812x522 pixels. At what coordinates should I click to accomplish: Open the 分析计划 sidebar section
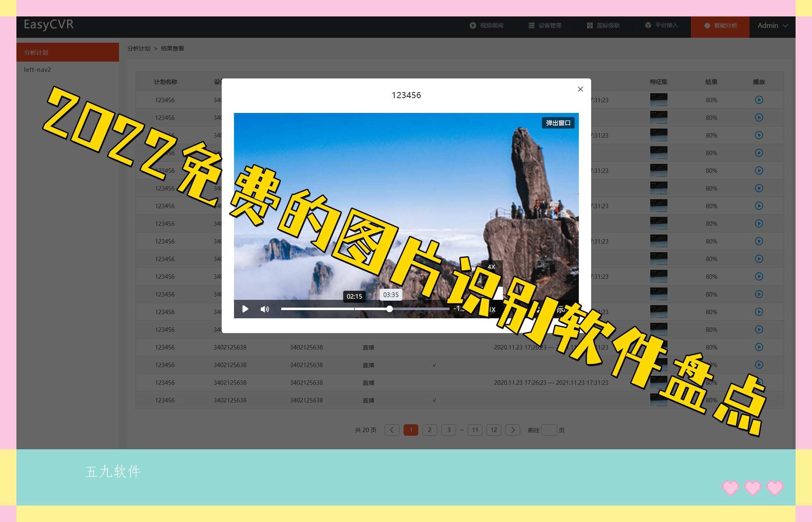click(x=36, y=52)
